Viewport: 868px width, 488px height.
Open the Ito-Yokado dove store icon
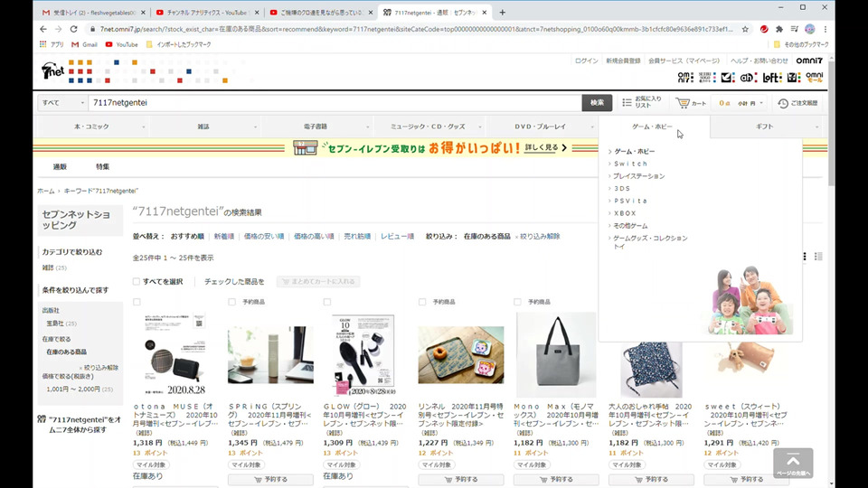(x=727, y=78)
